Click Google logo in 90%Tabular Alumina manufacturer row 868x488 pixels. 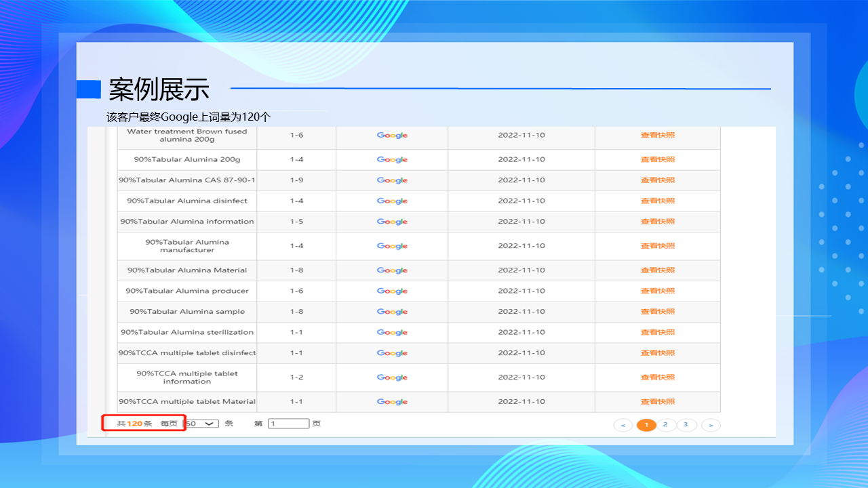pyautogui.click(x=392, y=246)
